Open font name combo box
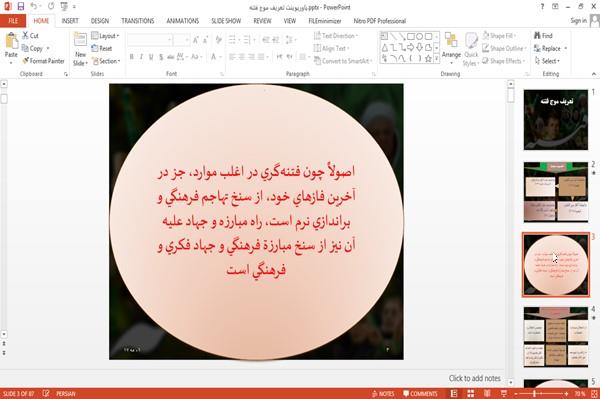 (150, 39)
